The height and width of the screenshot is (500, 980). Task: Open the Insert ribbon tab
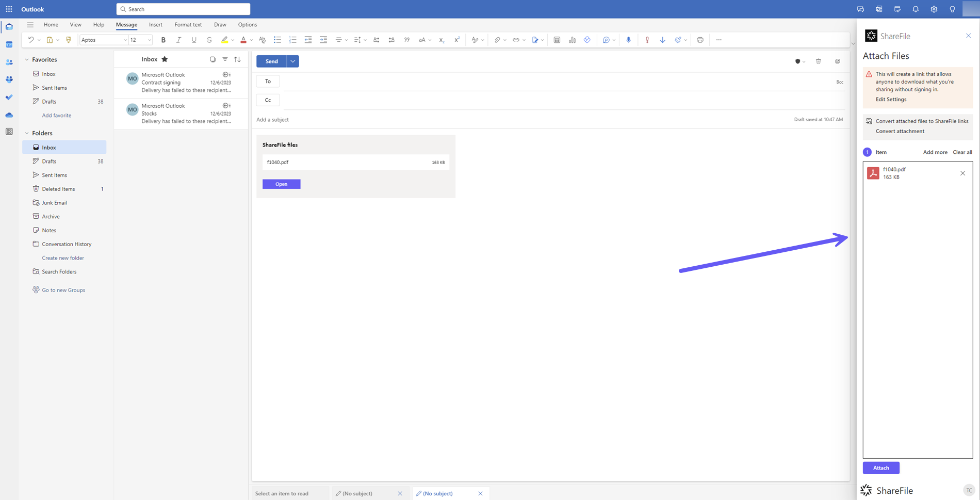[156, 25]
